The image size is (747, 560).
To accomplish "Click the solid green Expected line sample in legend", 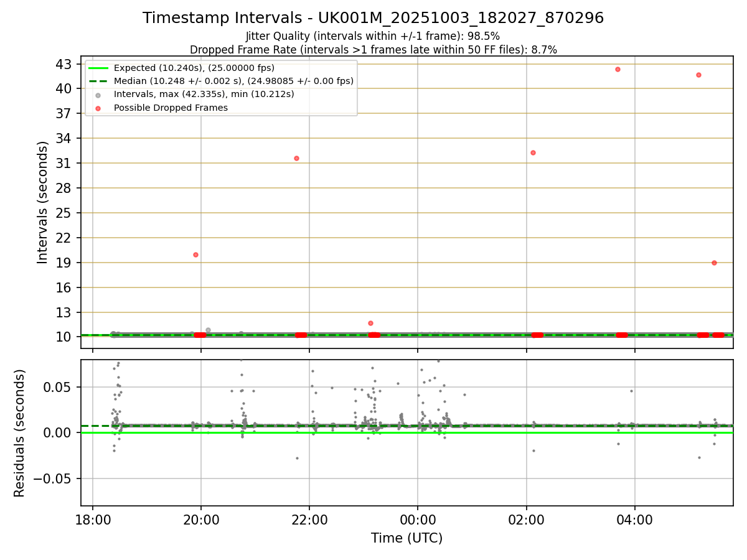I will click(98, 68).
